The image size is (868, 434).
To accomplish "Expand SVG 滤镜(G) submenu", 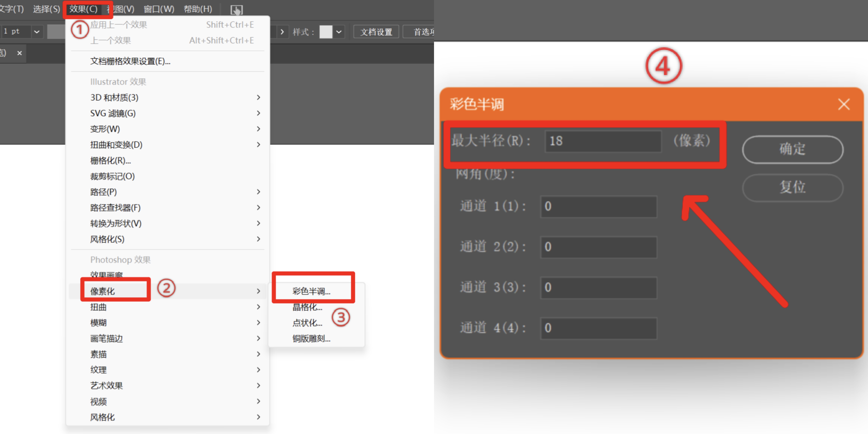I will pyautogui.click(x=167, y=113).
